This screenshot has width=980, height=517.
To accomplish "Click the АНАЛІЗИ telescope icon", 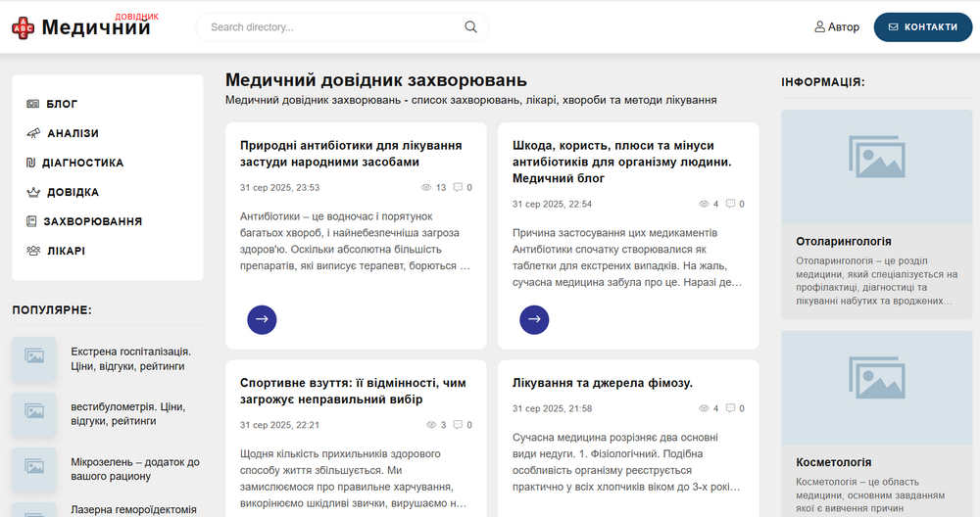I will click(33, 133).
